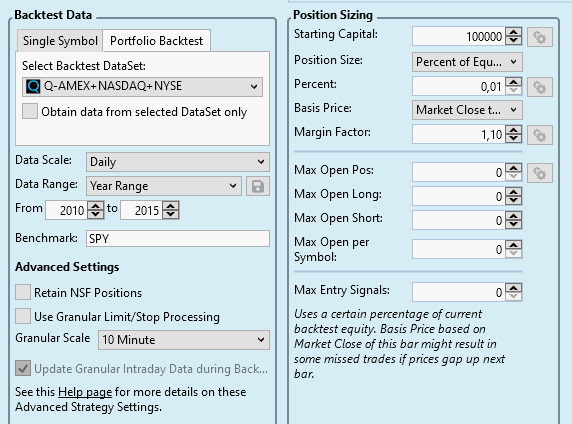572x424 pixels.
Task: Decrease Margin Factor with down arrow
Action: pos(514,139)
